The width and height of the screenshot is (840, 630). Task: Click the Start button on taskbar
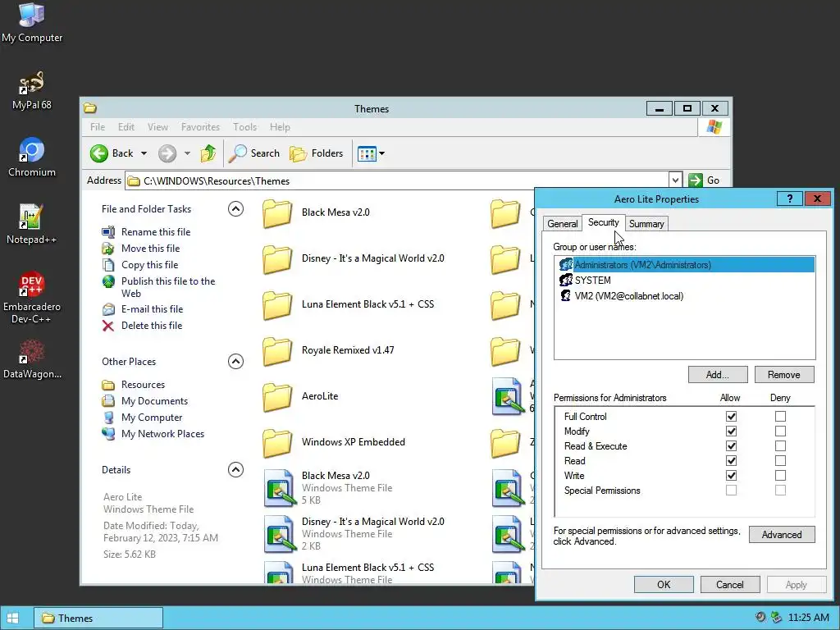click(x=13, y=619)
